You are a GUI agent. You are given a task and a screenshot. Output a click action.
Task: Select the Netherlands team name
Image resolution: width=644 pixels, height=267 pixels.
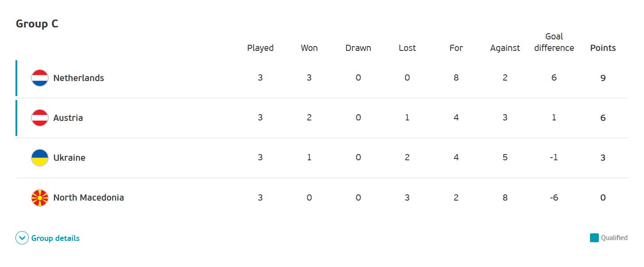pyautogui.click(x=79, y=78)
